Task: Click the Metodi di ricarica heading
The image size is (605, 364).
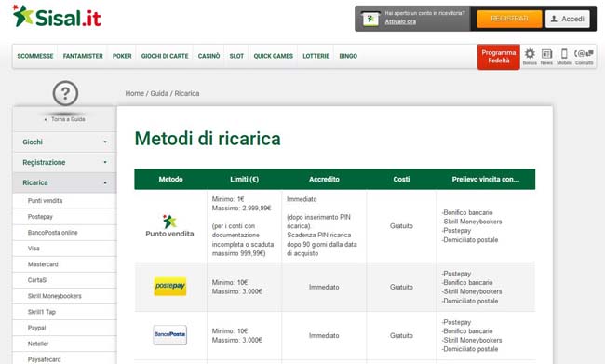Action: 208,138
